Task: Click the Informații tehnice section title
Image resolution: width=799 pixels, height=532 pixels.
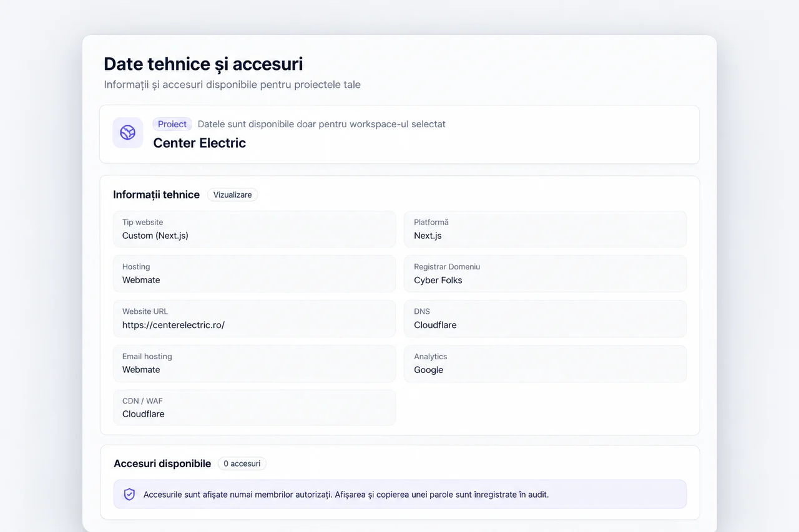Action: (157, 195)
